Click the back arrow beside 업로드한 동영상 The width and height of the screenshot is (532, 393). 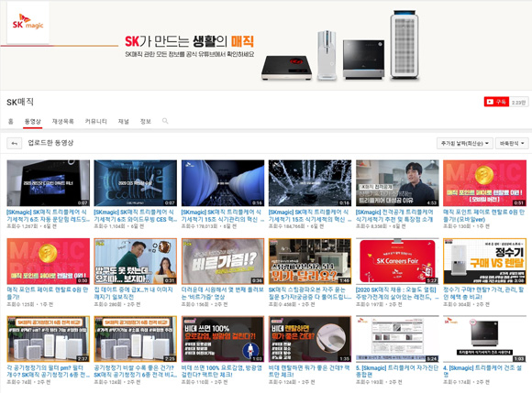pyautogui.click(x=15, y=143)
